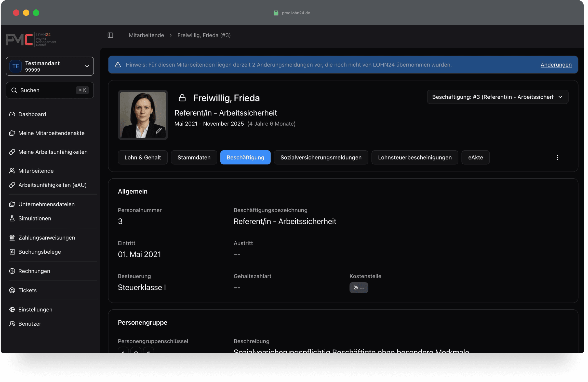The width and height of the screenshot is (588, 382).
Task: Open the Sozialversicherungsmeldungen tab
Action: pos(321,157)
